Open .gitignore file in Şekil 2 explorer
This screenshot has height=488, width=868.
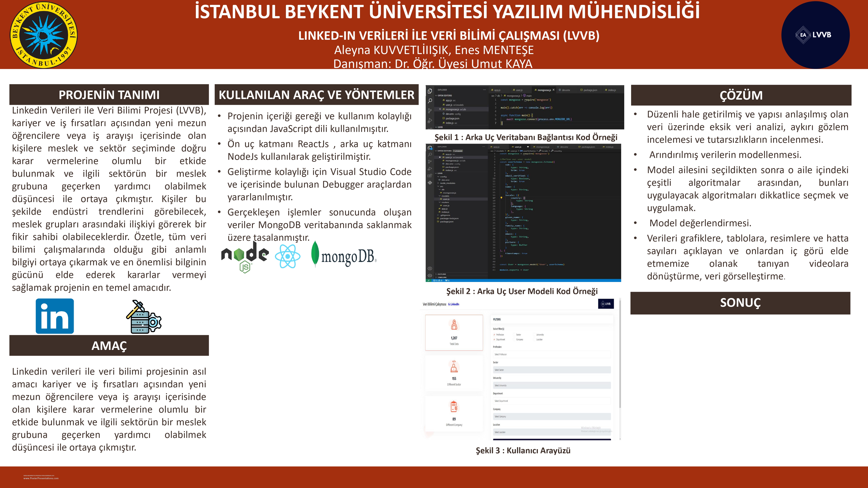[x=444, y=215]
